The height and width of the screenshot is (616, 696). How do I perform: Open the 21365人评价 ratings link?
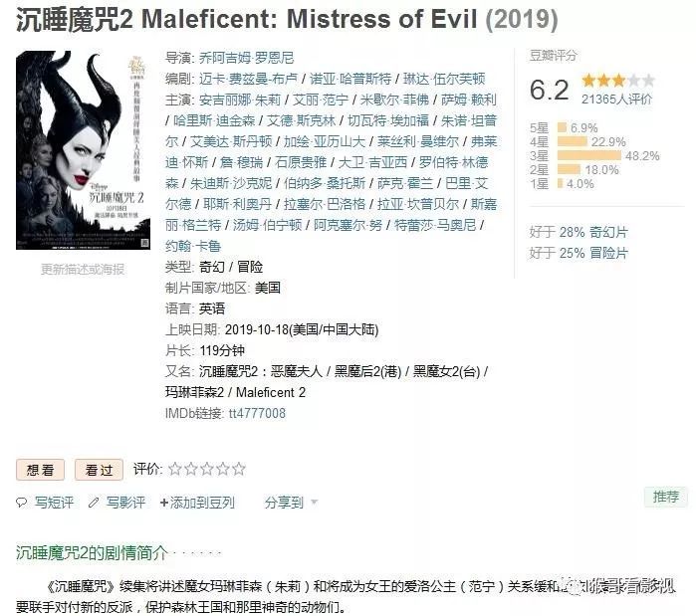click(x=616, y=99)
